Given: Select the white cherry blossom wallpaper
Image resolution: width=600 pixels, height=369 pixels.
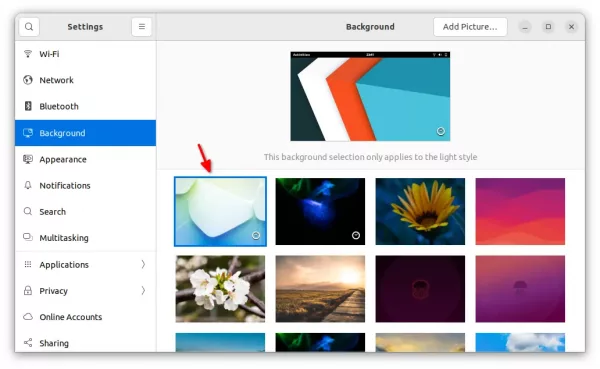Looking at the screenshot, I should coord(220,289).
